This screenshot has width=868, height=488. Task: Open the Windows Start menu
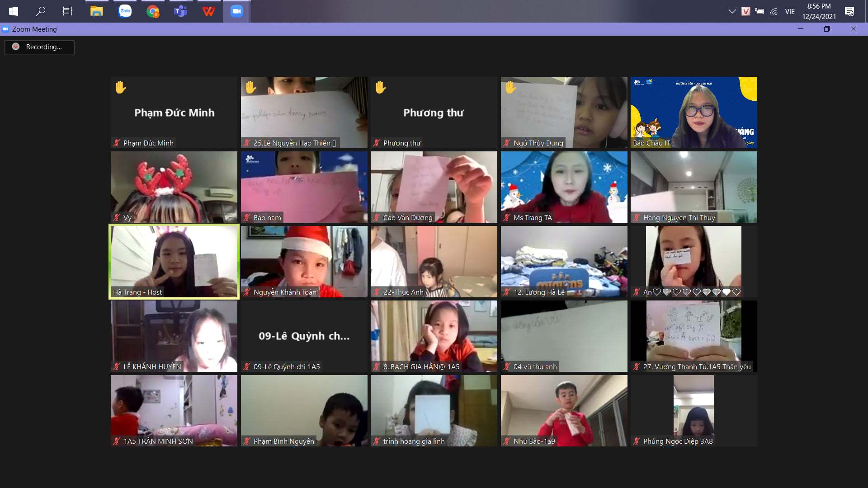(x=14, y=11)
